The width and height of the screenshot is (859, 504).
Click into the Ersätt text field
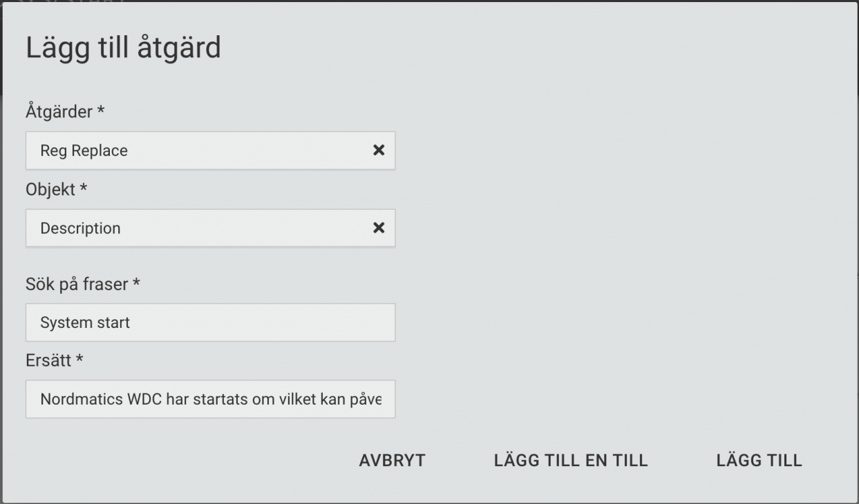coord(211,399)
